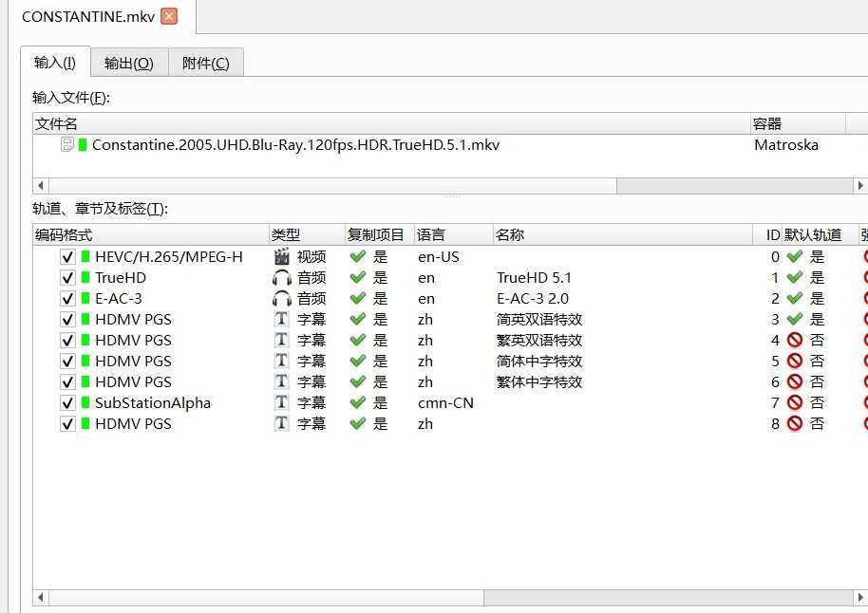Click copy-item green checkmark on E-AC-3 row

click(x=358, y=298)
